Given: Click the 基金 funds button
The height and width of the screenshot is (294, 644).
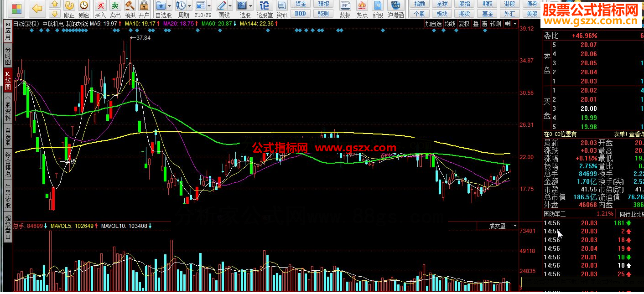Looking at the screenshot, I should tap(487, 14).
